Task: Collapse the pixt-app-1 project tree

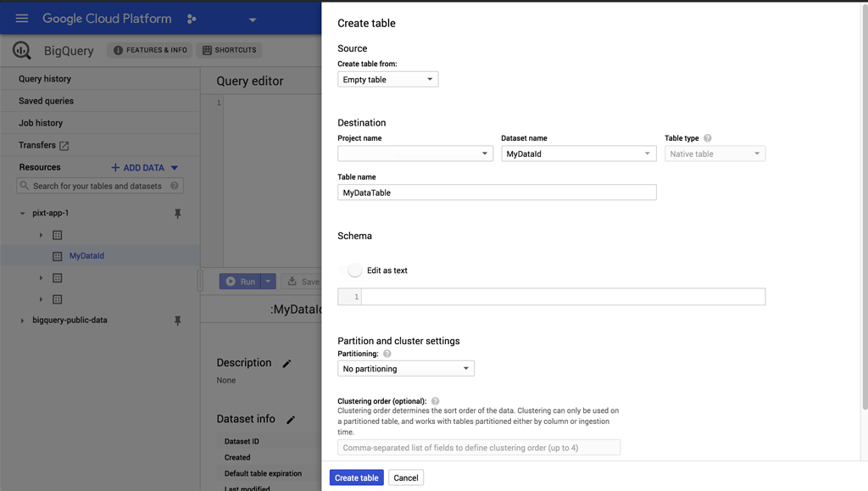Action: (x=22, y=213)
